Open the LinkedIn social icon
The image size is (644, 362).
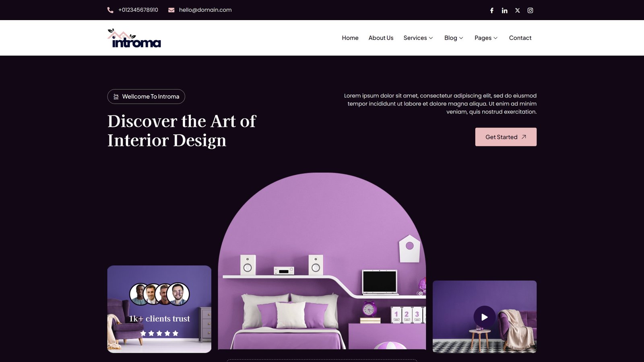[x=504, y=10]
